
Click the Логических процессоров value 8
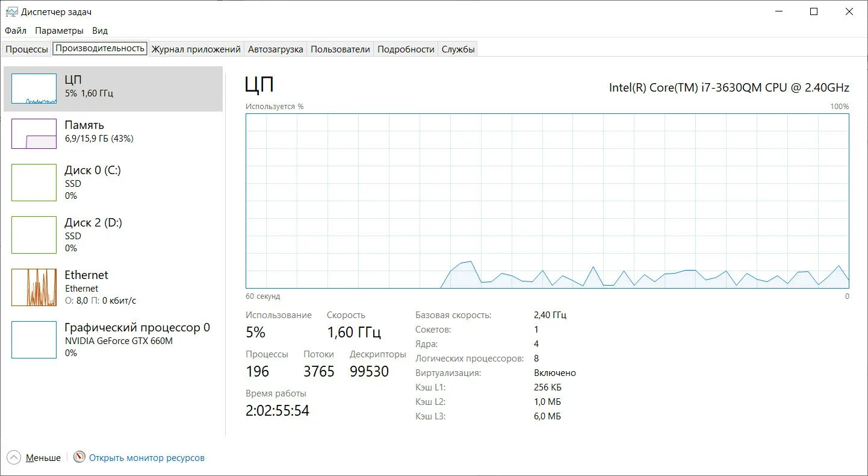click(x=536, y=359)
